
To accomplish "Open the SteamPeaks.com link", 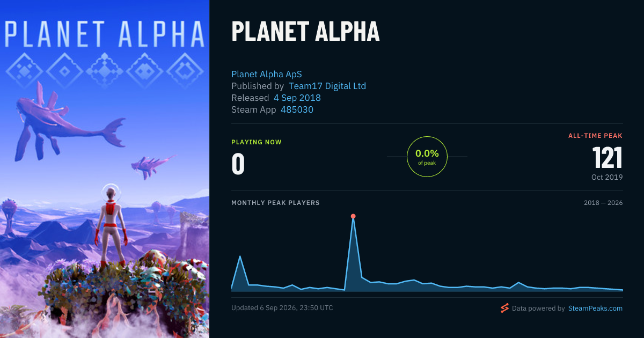I will tap(595, 308).
